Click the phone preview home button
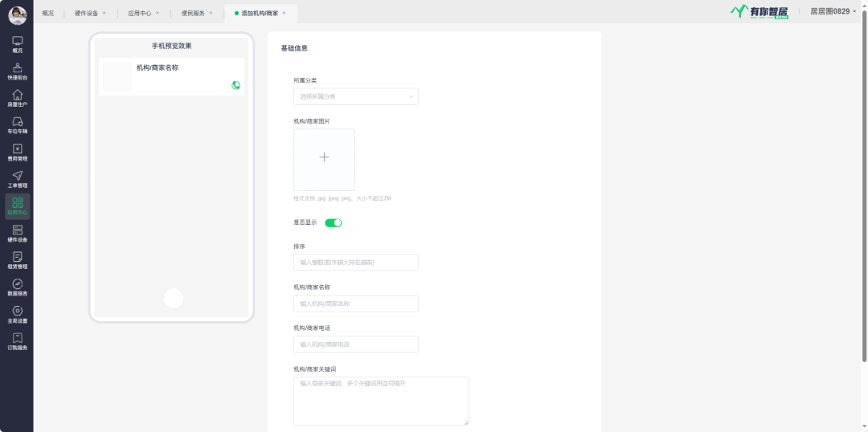This screenshot has height=432, width=868. pyautogui.click(x=173, y=298)
